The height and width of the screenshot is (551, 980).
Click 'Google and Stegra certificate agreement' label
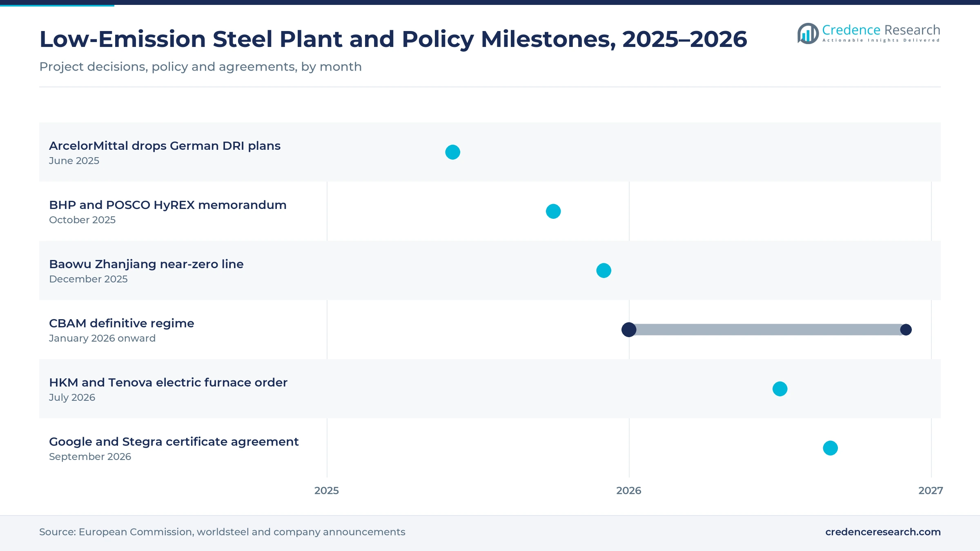tap(174, 442)
